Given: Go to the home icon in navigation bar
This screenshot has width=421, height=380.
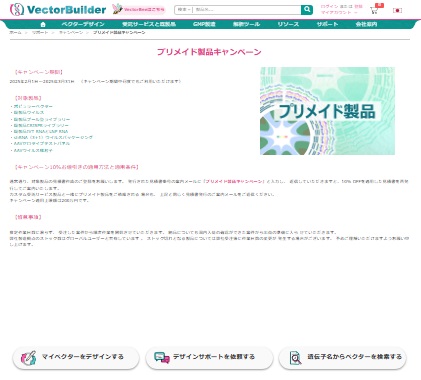Looking at the screenshot, I should point(43,24).
